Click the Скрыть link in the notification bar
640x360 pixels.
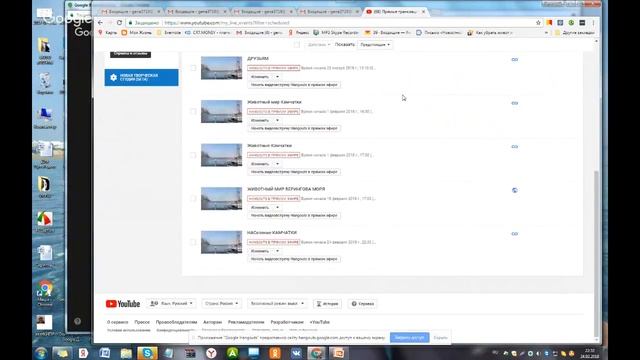pos(440,338)
